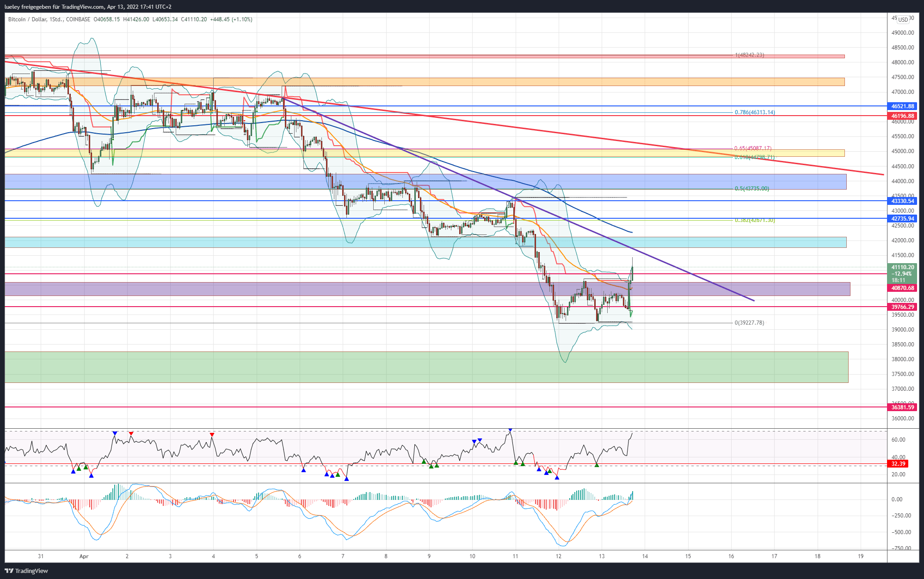Screen dimensions: 924x579
Task: Click the 16 date label on time axis
Action: [731, 556]
